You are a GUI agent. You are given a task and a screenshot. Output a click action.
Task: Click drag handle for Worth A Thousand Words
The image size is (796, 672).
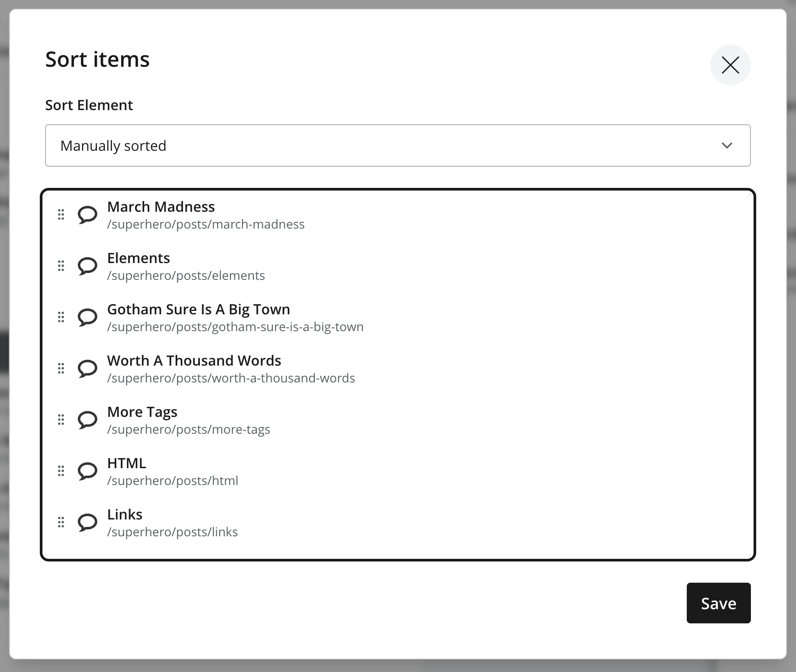tap(61, 369)
